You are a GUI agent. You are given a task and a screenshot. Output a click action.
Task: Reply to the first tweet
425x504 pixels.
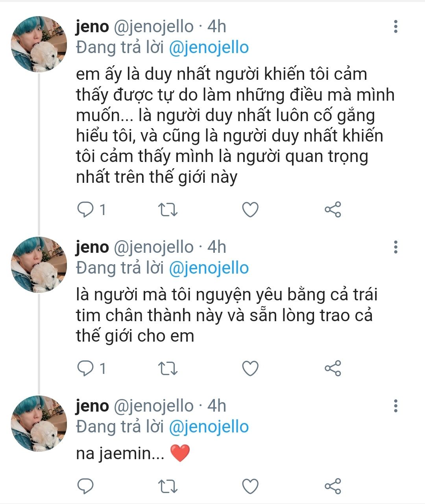coord(85,210)
